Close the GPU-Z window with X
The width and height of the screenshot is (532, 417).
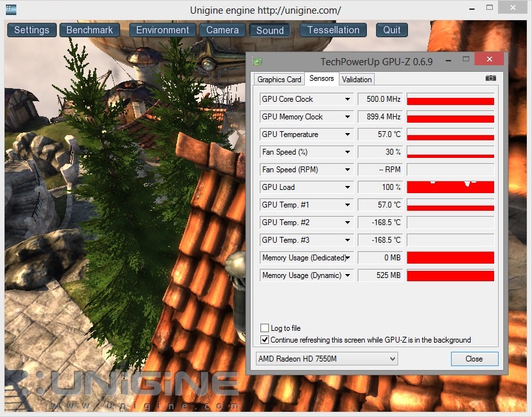pos(490,59)
